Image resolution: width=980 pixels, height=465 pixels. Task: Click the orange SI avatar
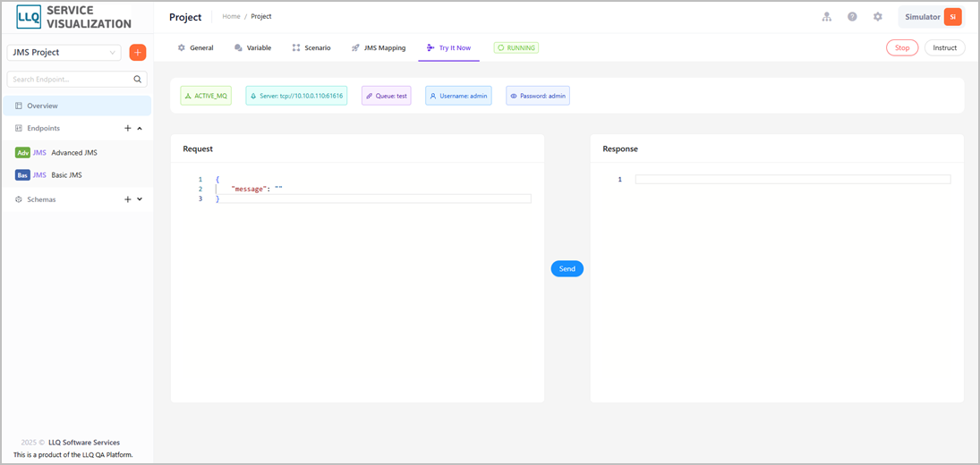pyautogui.click(x=952, y=17)
